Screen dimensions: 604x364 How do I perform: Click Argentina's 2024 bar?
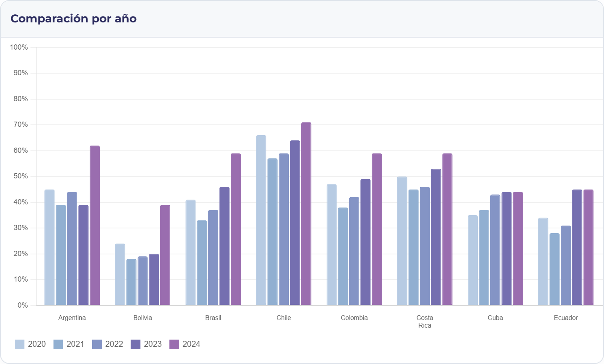point(95,226)
